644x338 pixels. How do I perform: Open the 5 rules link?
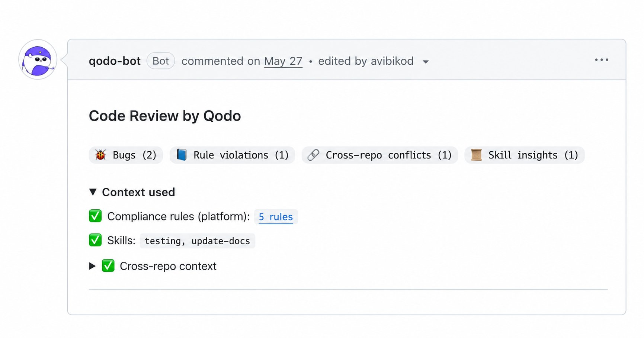(276, 217)
